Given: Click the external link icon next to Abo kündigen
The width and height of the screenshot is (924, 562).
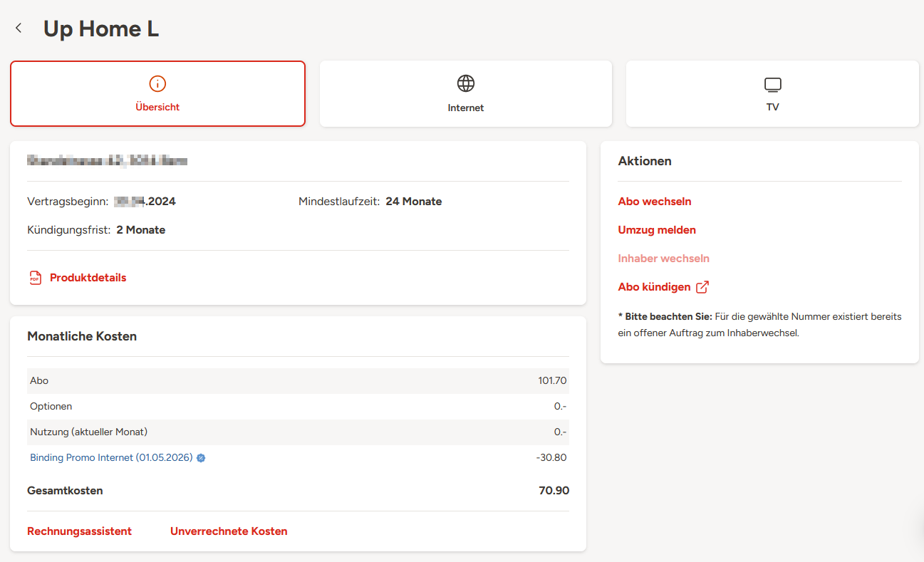Looking at the screenshot, I should [702, 287].
